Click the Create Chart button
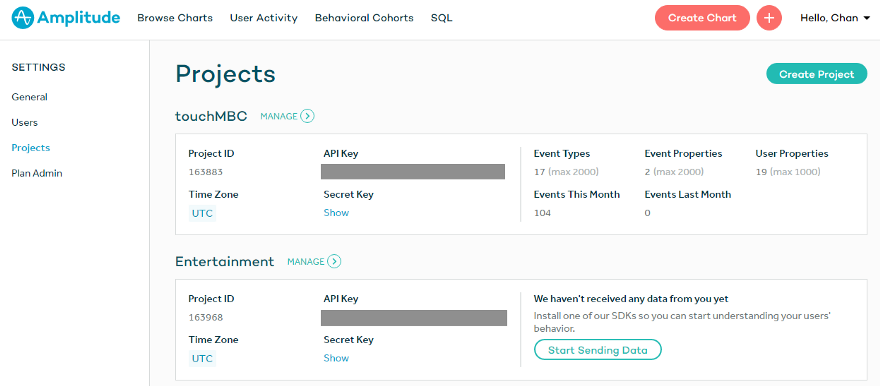 [x=702, y=18]
